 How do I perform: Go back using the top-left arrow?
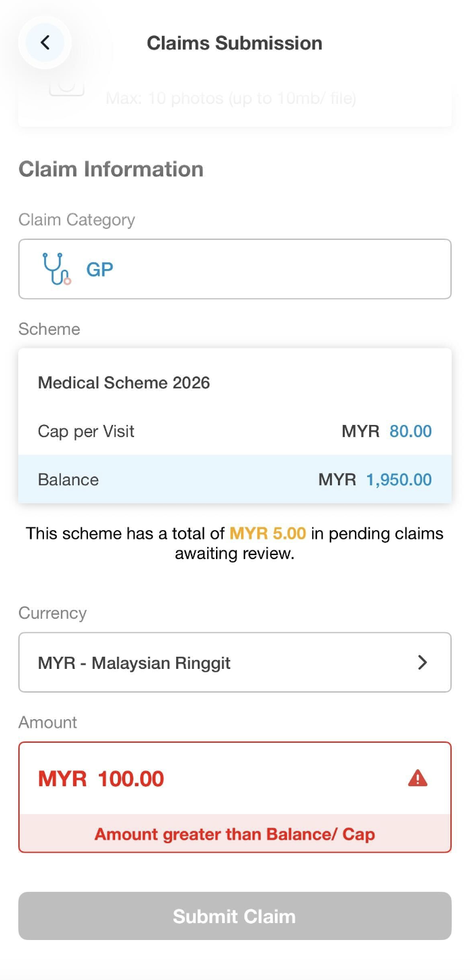click(45, 43)
